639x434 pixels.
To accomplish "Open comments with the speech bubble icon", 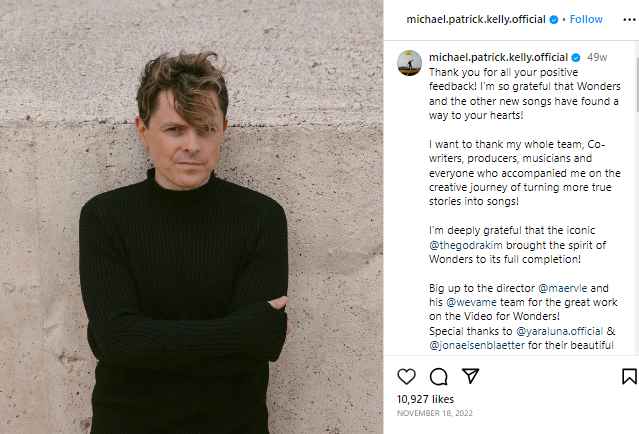I will [x=438, y=376].
